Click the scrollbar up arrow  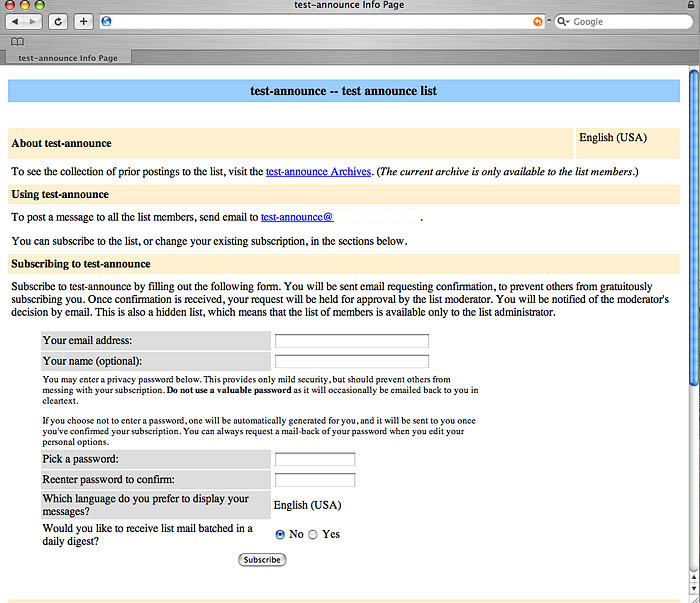pos(694,577)
